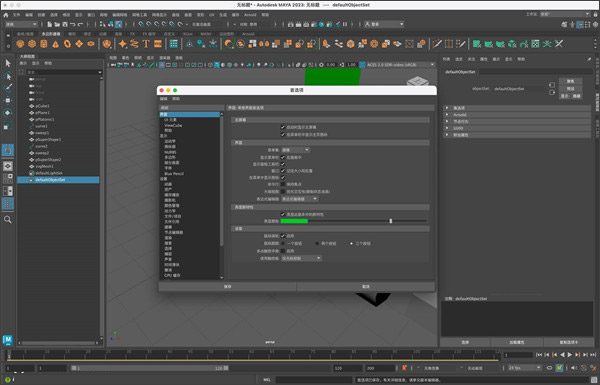Click the polygon Type 'T' shelf icon
The height and width of the screenshot is (385, 600).
[146, 44]
